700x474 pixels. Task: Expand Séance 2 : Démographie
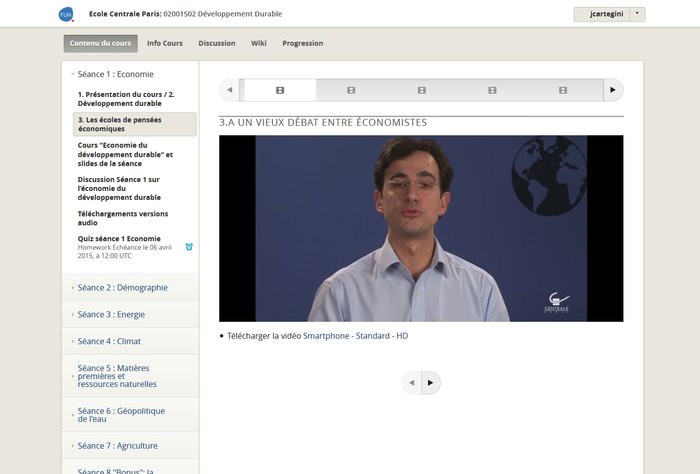pos(130,287)
